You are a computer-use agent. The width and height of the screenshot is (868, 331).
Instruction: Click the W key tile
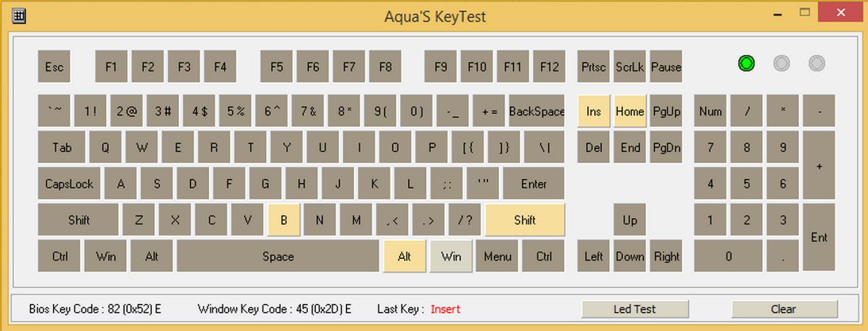pyautogui.click(x=142, y=147)
